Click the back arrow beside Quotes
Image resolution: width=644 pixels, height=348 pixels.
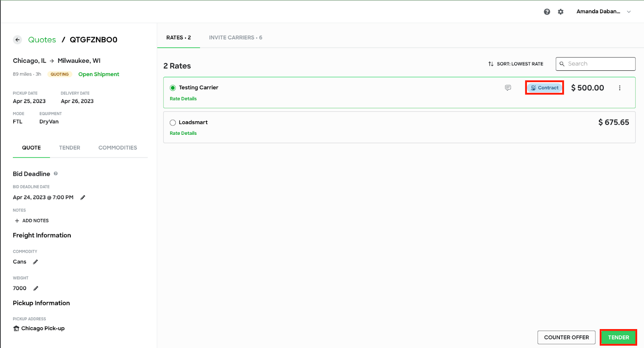17,39
